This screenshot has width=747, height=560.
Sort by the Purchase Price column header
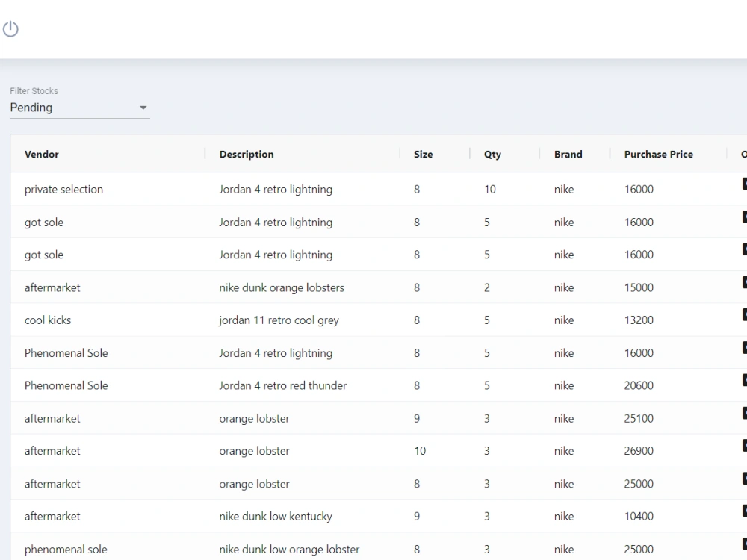tap(658, 155)
